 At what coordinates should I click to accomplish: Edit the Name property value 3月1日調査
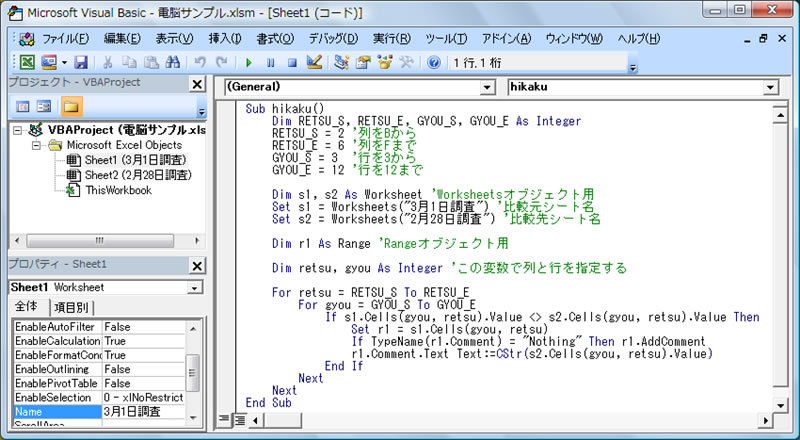143,411
